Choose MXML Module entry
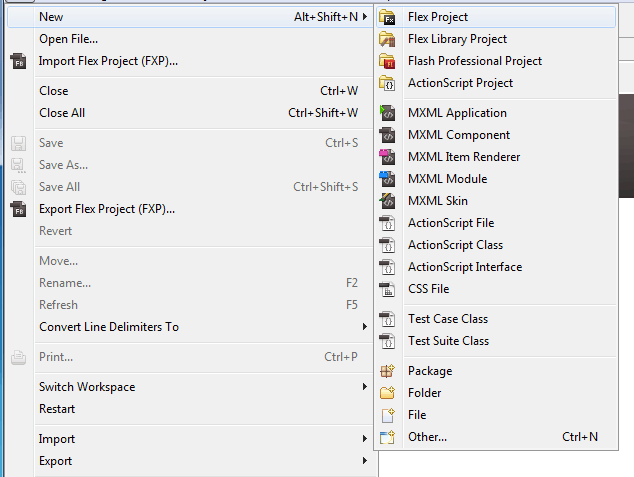The height and width of the screenshot is (477, 634). [496, 179]
